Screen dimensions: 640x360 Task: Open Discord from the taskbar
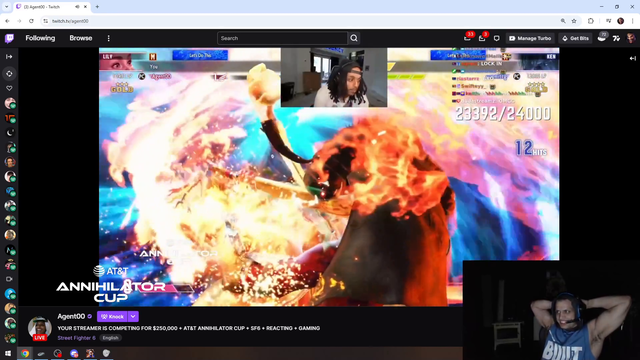tap(74, 353)
